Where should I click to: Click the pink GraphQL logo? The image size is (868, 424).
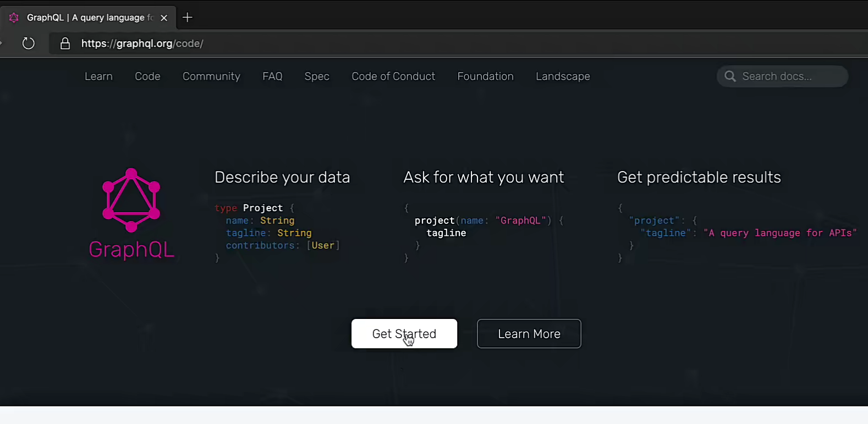tap(131, 213)
